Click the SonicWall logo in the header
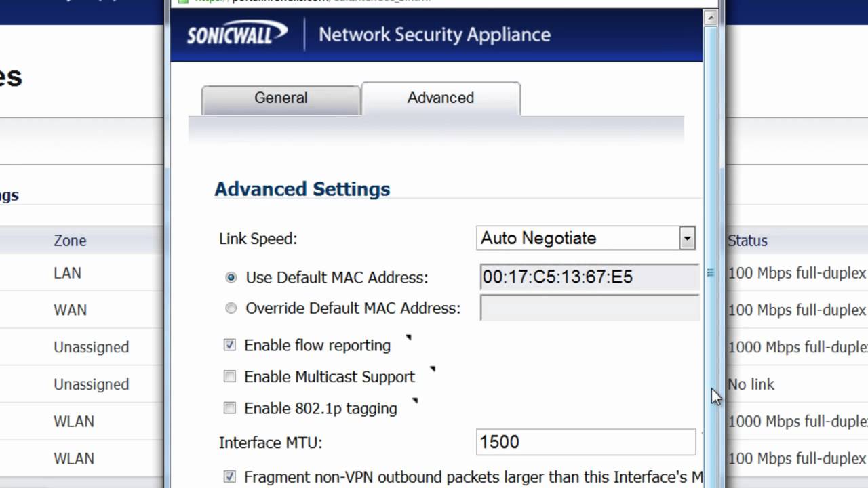 click(237, 34)
